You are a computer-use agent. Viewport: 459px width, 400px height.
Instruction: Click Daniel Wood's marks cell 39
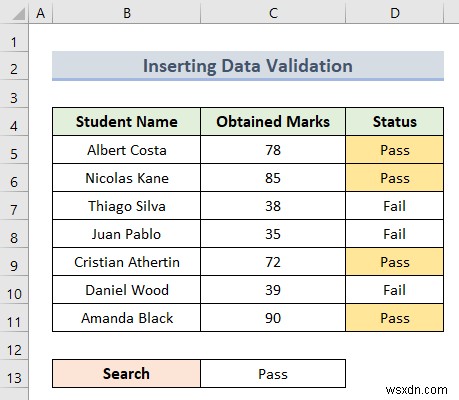coord(273,290)
